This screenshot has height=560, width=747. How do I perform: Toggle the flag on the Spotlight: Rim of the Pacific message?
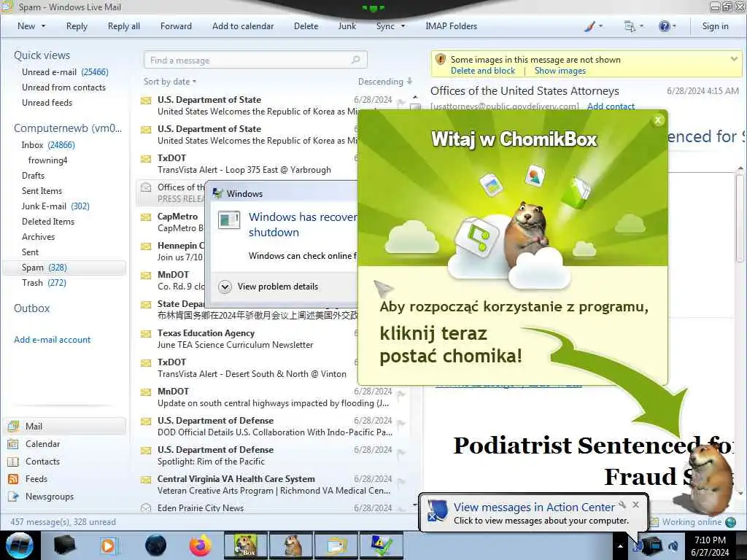click(x=401, y=453)
